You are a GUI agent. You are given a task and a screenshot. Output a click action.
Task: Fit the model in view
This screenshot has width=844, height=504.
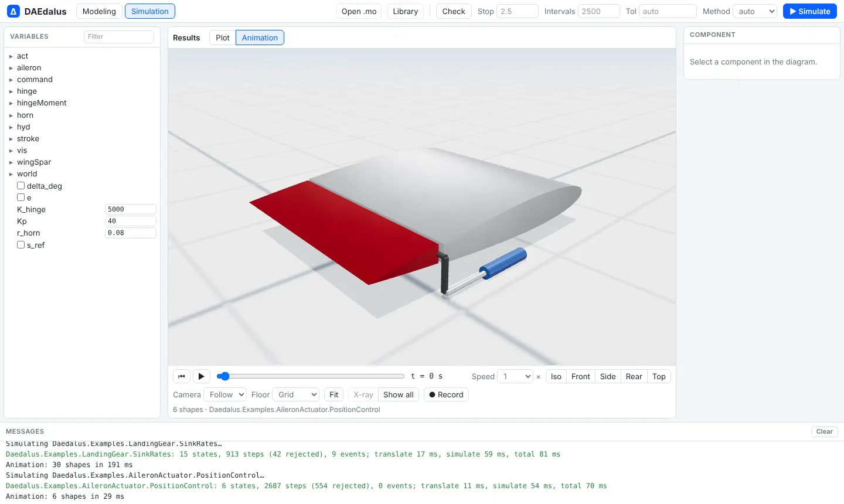[334, 394]
